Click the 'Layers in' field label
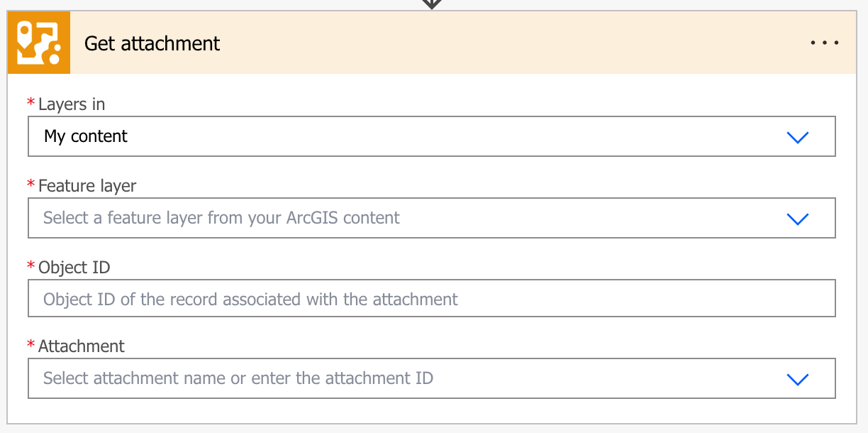Screen dimensions: 868x433 pos(72,104)
